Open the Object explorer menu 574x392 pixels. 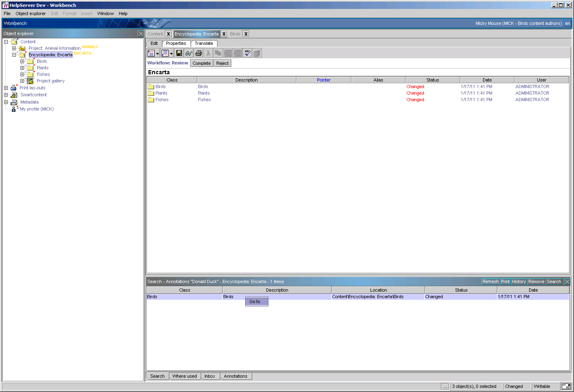[31, 13]
